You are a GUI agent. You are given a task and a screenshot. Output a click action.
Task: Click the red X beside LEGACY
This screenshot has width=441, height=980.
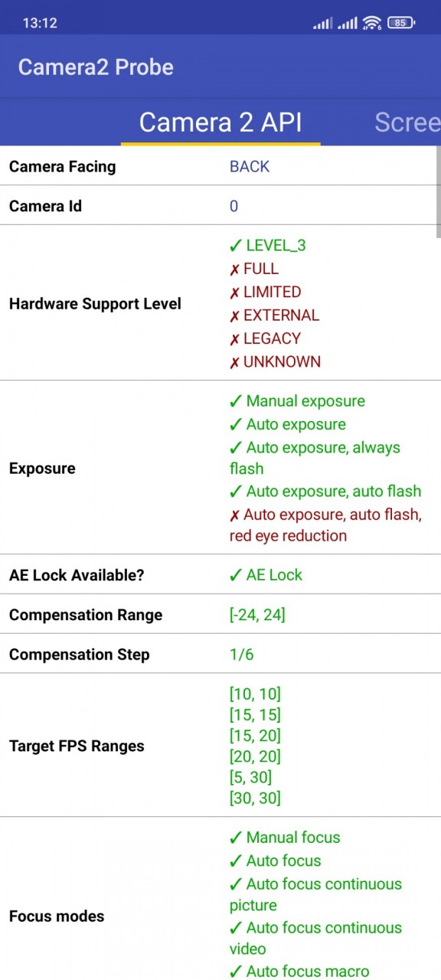tap(235, 339)
